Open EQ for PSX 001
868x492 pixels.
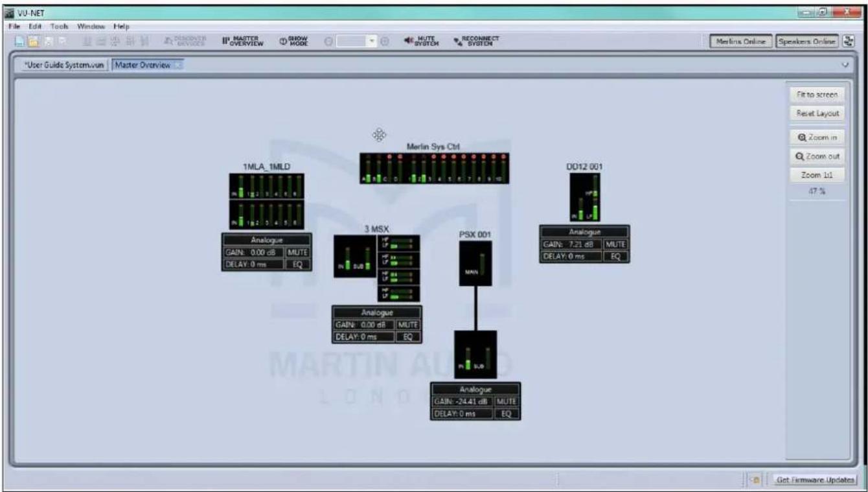[x=507, y=414]
